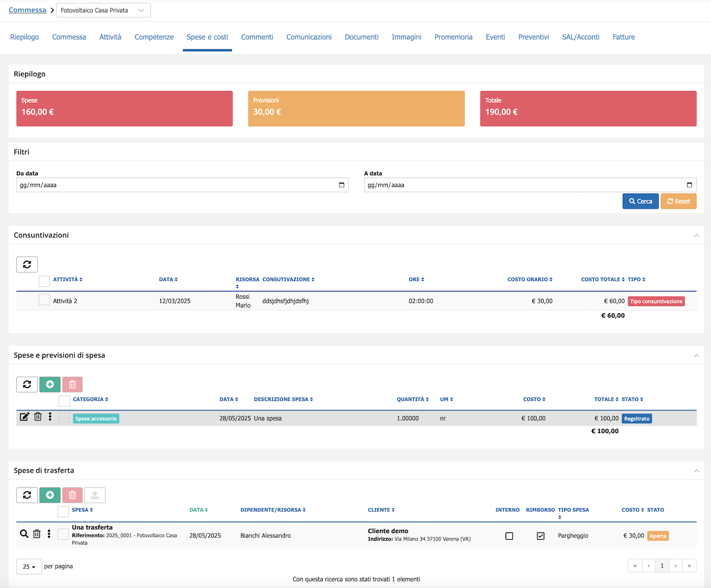This screenshot has width=711, height=588.
Task: Click the Da data input field
Action: click(x=182, y=185)
